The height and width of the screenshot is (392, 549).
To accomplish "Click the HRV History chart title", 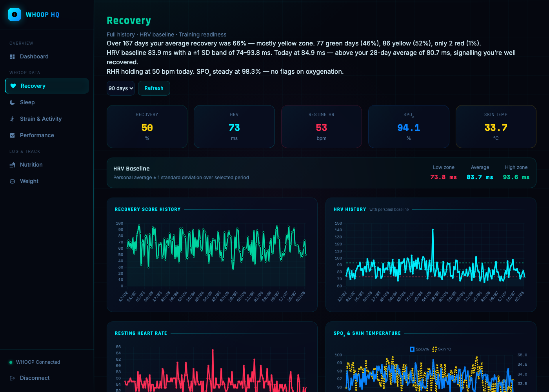I will (350, 209).
